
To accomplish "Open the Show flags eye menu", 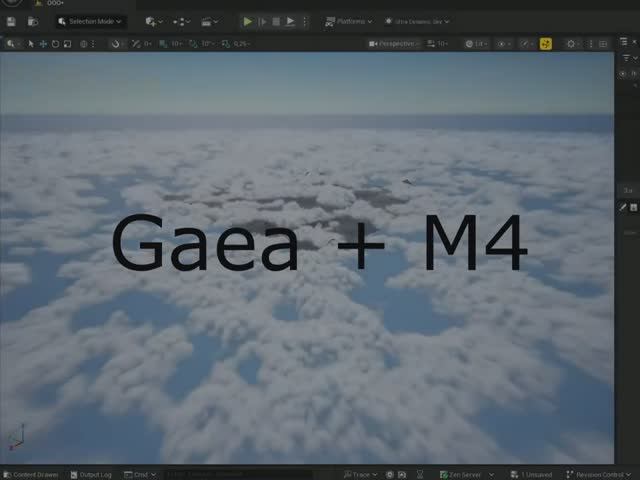I will (x=504, y=44).
